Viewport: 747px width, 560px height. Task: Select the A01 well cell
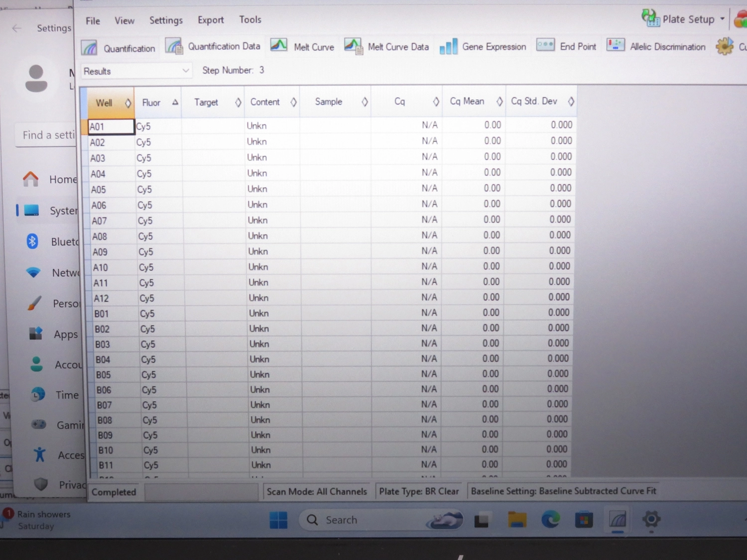tap(111, 126)
